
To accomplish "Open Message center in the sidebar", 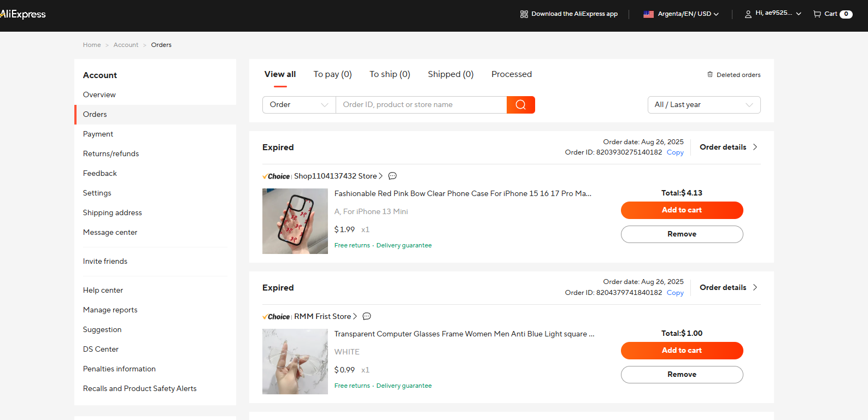I will pyautogui.click(x=110, y=233).
